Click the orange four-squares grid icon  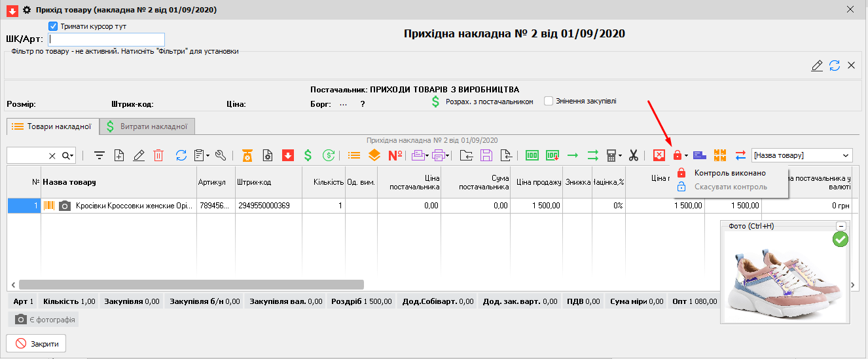720,155
